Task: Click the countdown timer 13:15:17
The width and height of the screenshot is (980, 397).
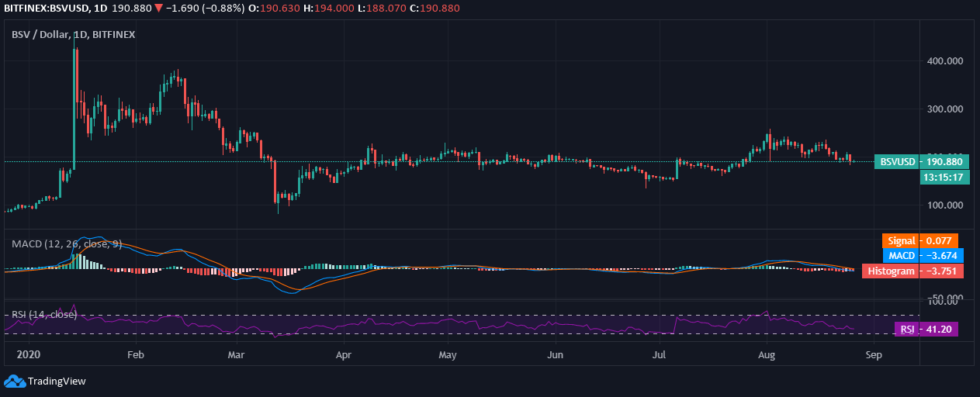Action: [x=944, y=178]
